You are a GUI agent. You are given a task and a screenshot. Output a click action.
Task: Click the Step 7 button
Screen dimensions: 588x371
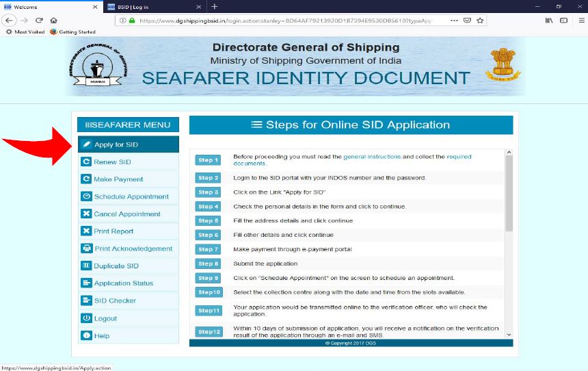coord(208,249)
